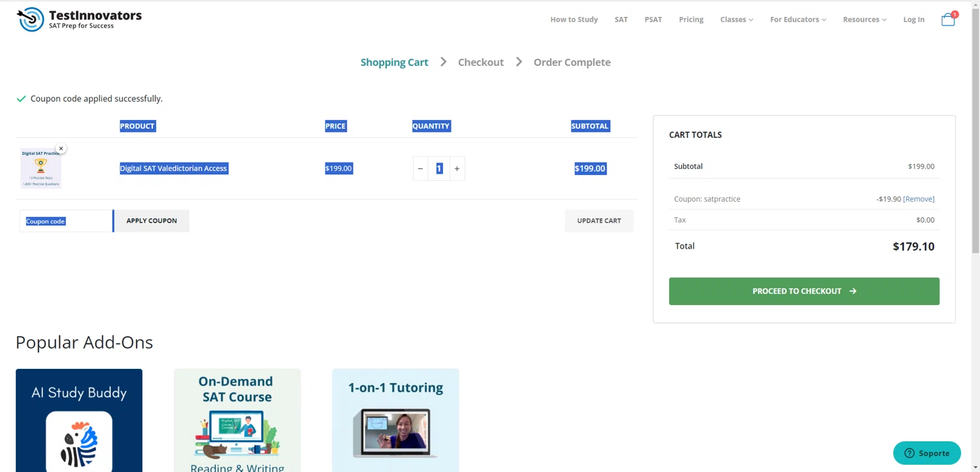Click the Log In link
The image size is (980, 472).
point(913,20)
